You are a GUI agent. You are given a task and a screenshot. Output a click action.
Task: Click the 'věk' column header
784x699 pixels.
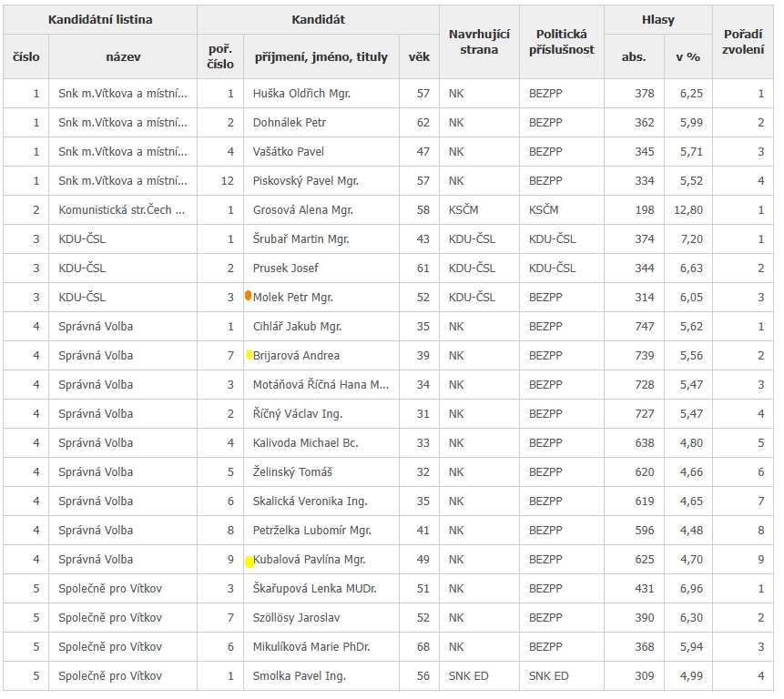pyautogui.click(x=419, y=56)
